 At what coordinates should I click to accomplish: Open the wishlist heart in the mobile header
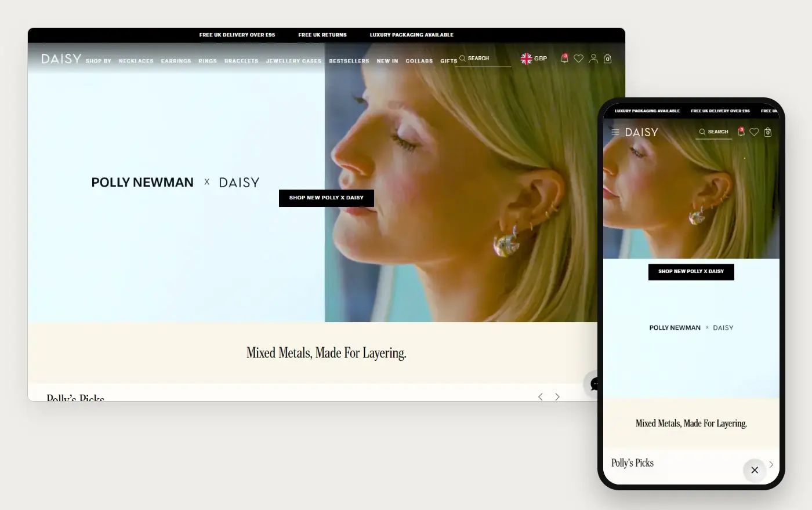pos(754,132)
